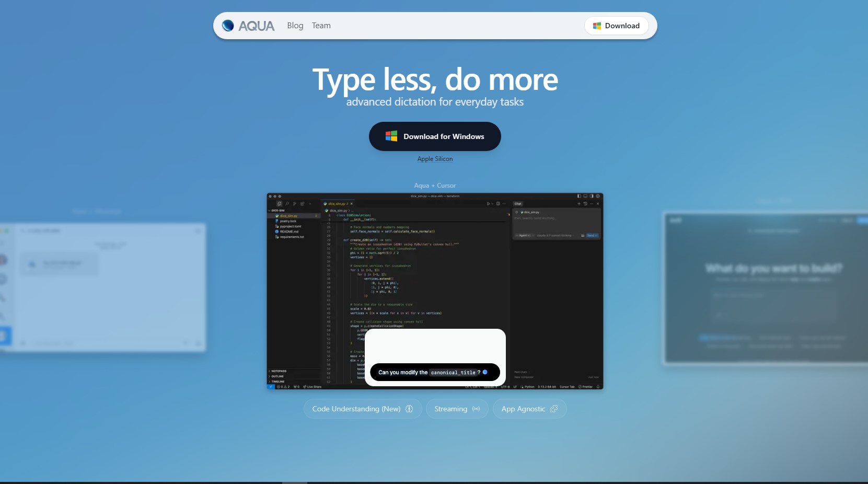868x484 pixels.
Task: Select the App Agnostic feature tab
Action: (529, 409)
